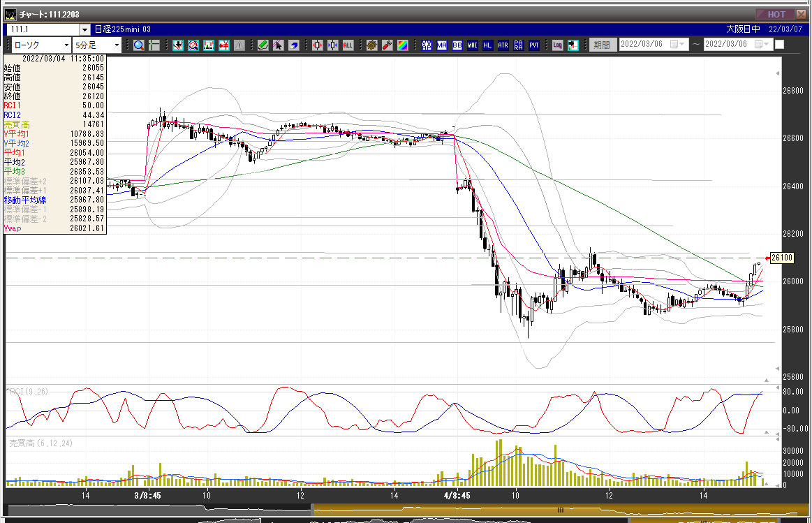Click the red ALL icon
Image resolution: width=812 pixels, height=523 pixels.
[348, 45]
